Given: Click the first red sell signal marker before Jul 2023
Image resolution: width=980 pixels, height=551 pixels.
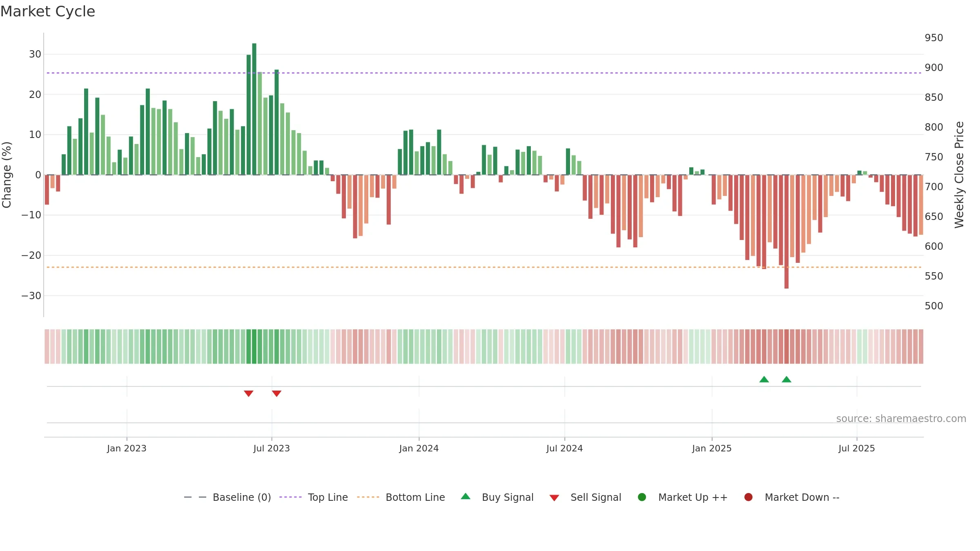Looking at the screenshot, I should click(249, 393).
